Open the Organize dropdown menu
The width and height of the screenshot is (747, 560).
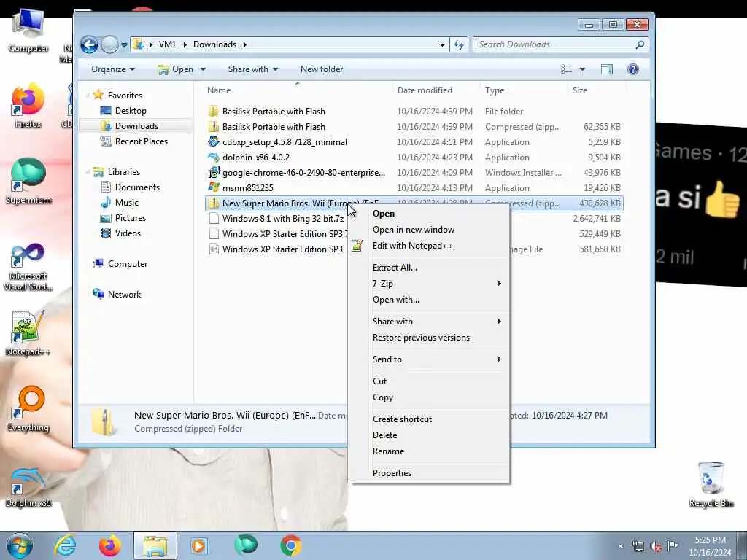click(113, 69)
